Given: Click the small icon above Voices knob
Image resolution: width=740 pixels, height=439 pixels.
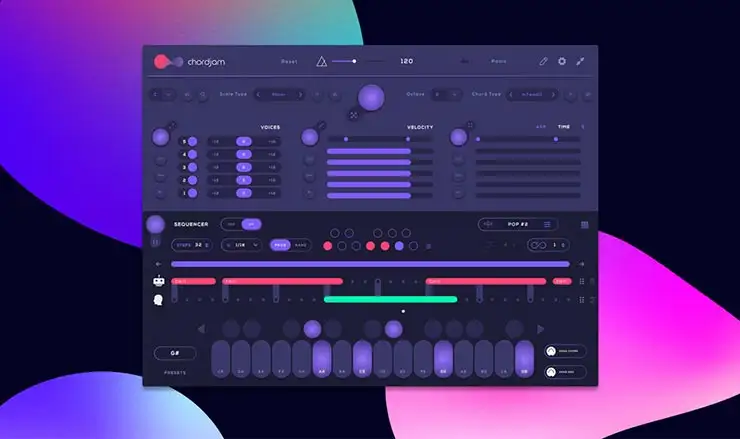Looking at the screenshot, I should tap(172, 126).
